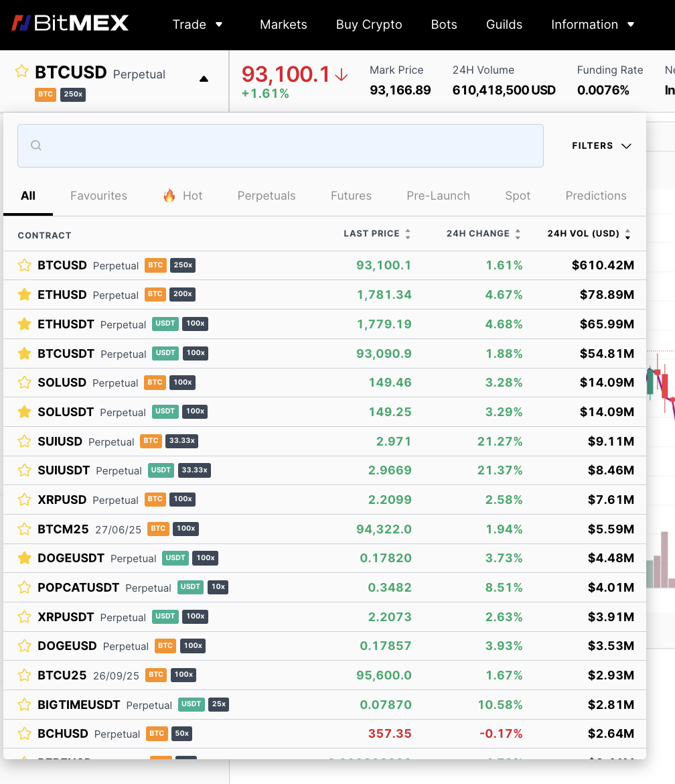Add SUIUSDT to favourites

25,470
